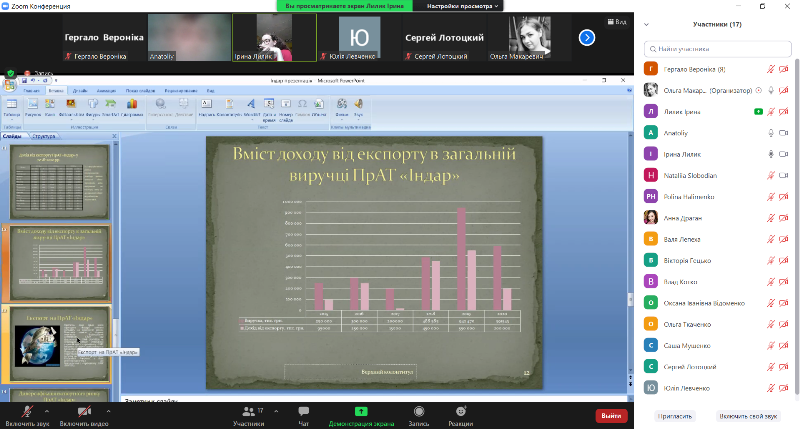Viewport: 800px width, 429px height.
Task: Click the Record (Запись) icon
Action: [x=418, y=412]
